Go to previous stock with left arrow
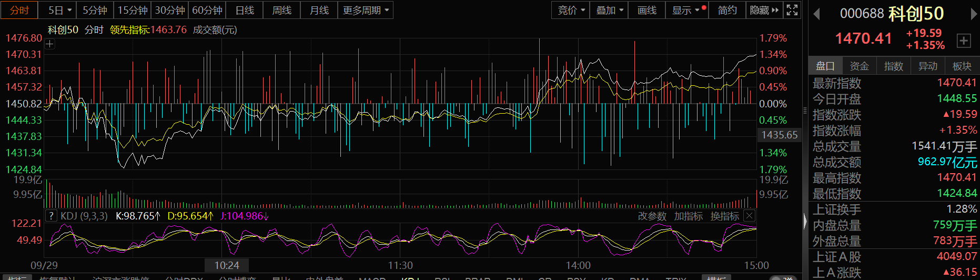Image resolution: width=980 pixels, height=280 pixels. tap(817, 14)
